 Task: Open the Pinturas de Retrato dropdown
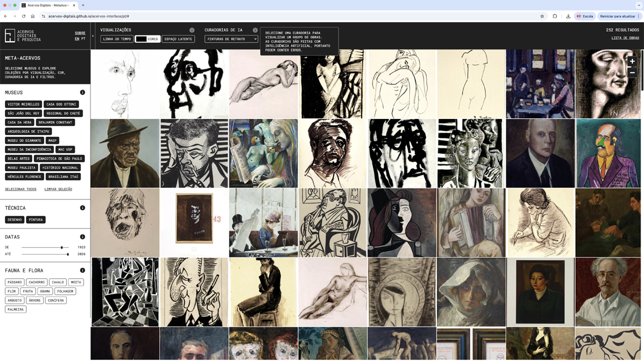click(231, 39)
